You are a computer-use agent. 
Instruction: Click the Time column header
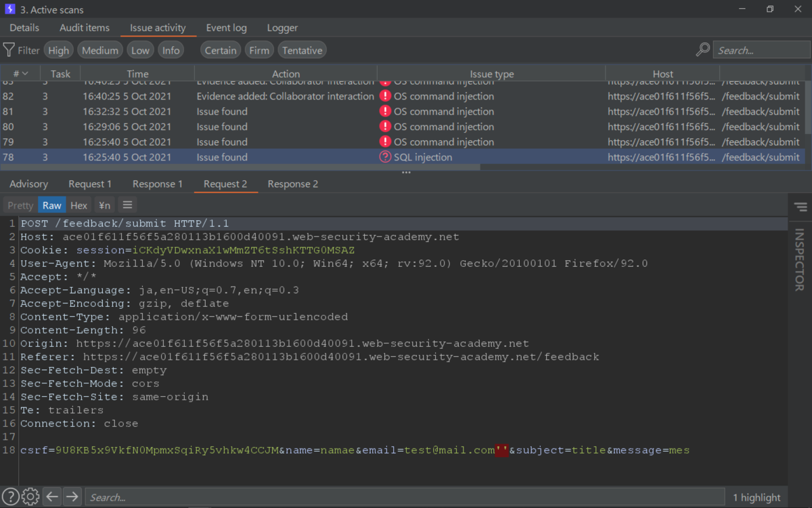coord(137,74)
